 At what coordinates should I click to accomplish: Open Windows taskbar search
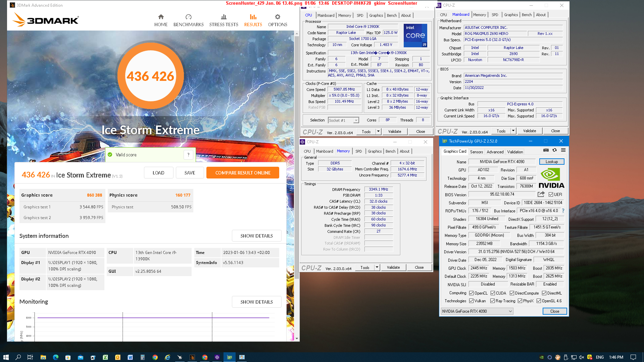18,357
